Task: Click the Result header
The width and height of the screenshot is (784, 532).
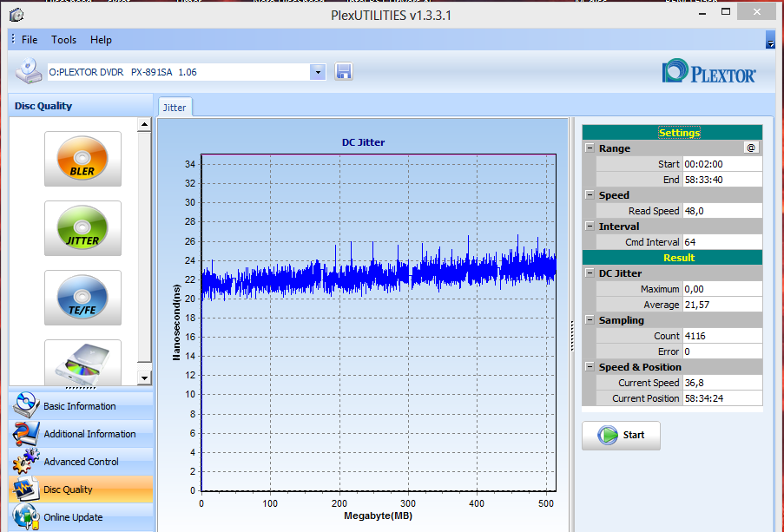Action: (673, 258)
